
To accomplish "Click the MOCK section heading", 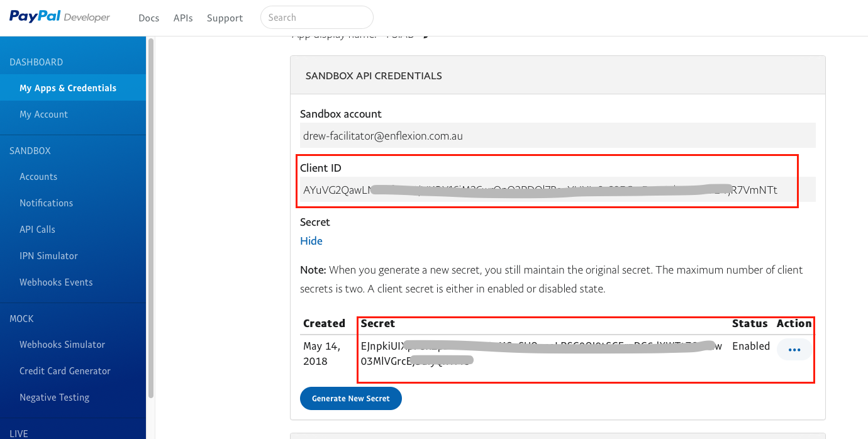I will (x=21, y=319).
